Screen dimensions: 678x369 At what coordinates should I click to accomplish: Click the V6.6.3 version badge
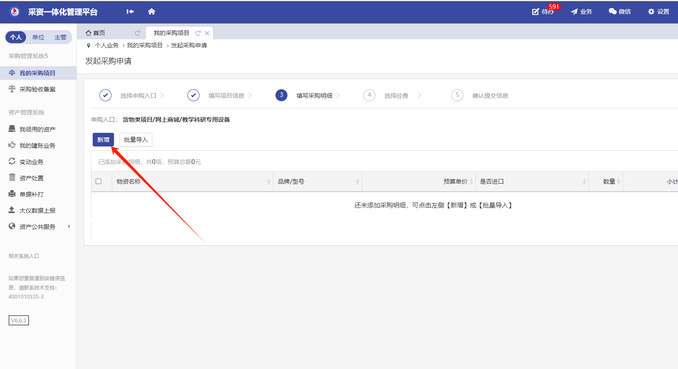pyautogui.click(x=19, y=321)
